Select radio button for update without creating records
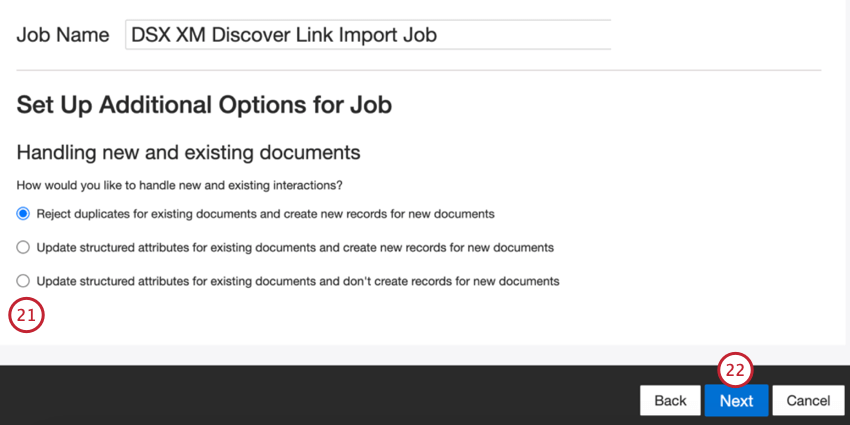 (23, 281)
